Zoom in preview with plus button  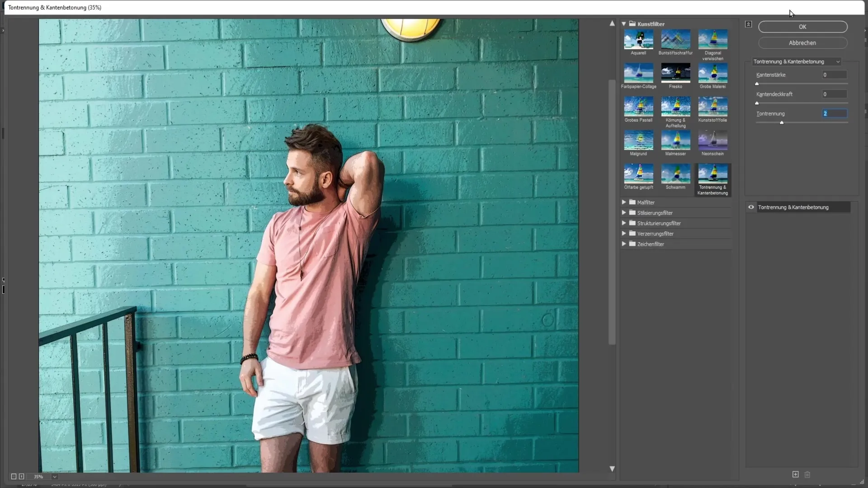coord(21,476)
